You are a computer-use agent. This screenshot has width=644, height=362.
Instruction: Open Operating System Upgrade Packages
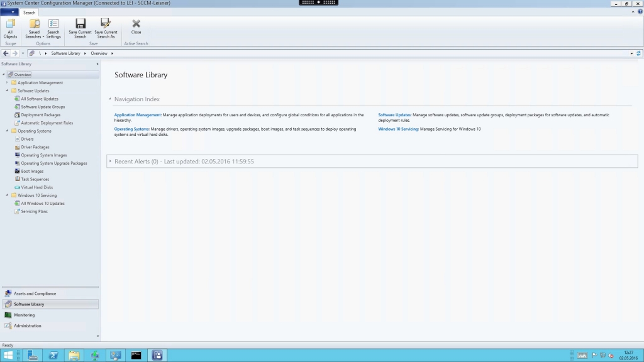54,163
